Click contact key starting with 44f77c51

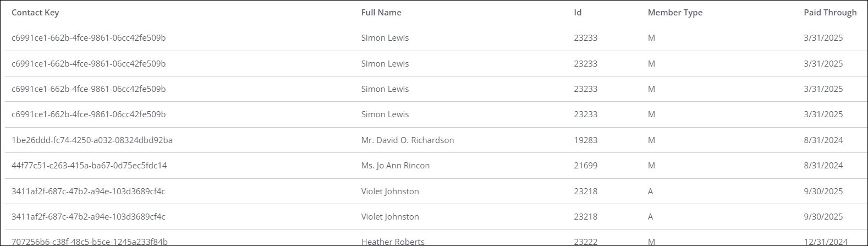pos(89,166)
